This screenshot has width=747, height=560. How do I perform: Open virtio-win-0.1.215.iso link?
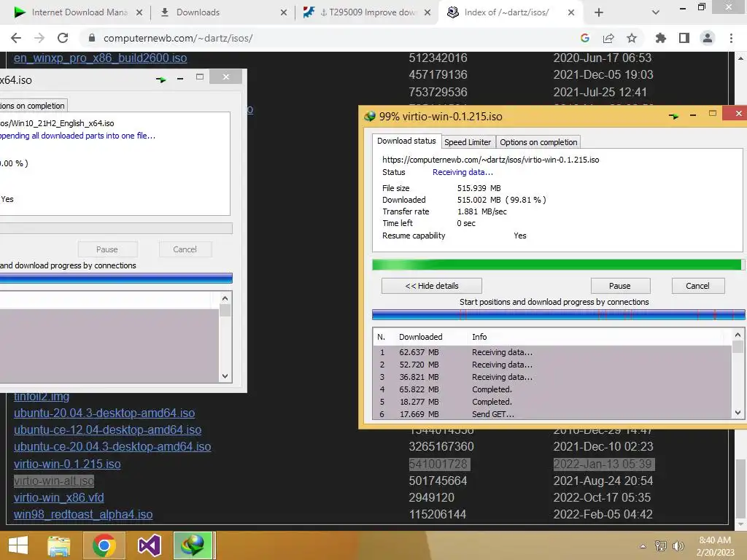67,464
